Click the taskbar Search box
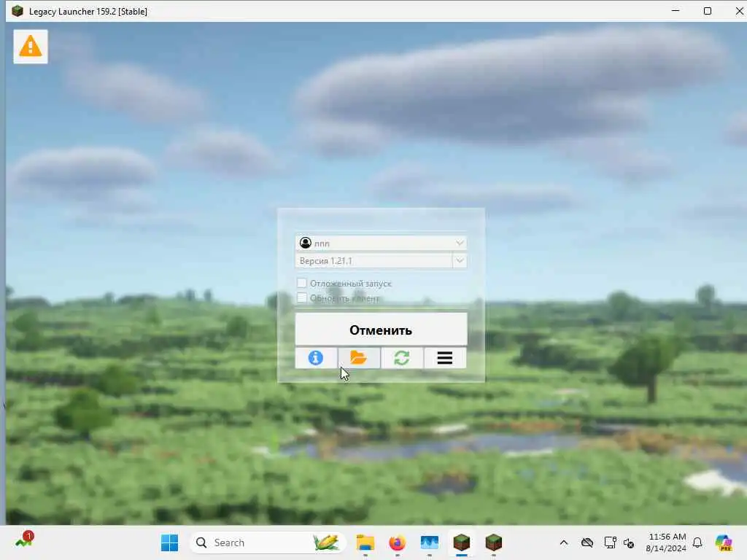747x560 pixels. [x=268, y=542]
